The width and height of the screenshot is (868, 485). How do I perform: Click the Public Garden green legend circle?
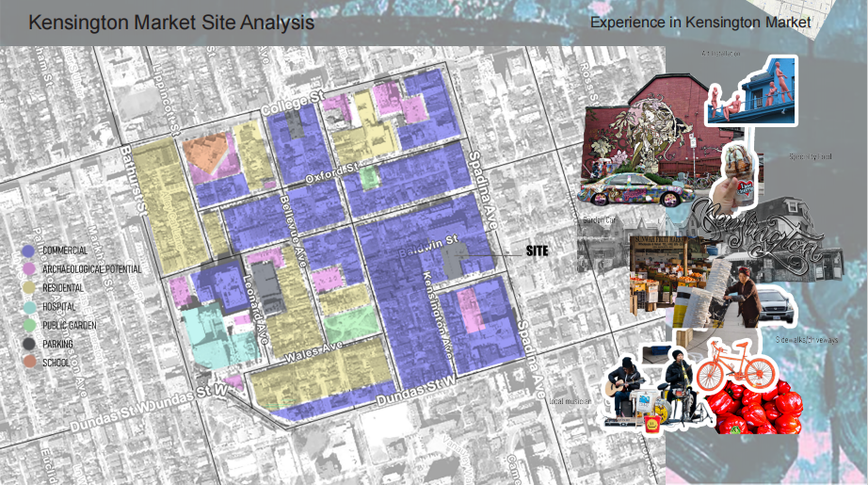click(x=29, y=326)
